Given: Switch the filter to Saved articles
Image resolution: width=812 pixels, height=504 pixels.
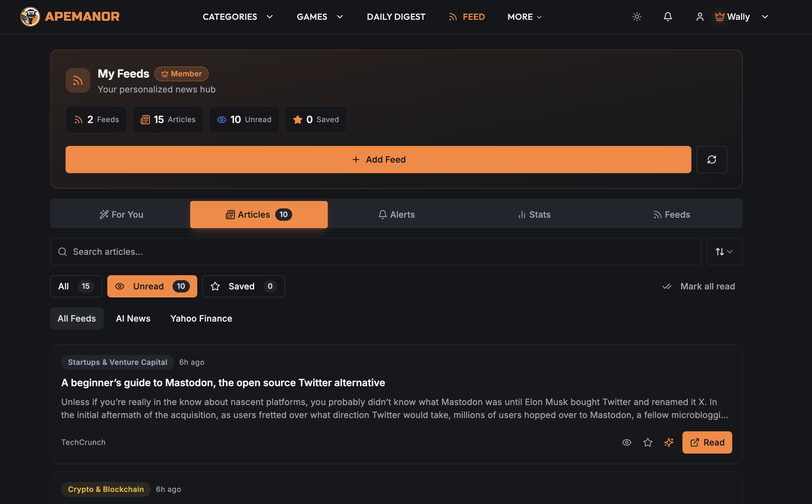Looking at the screenshot, I should [243, 286].
